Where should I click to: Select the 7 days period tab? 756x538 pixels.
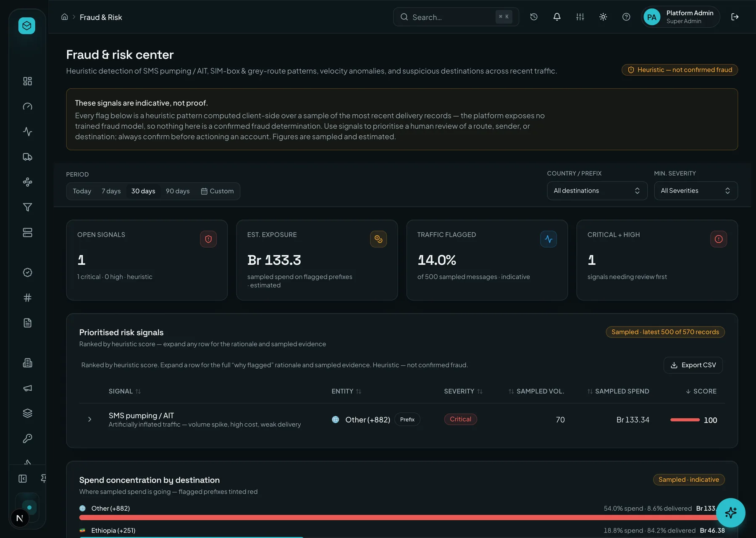111,191
